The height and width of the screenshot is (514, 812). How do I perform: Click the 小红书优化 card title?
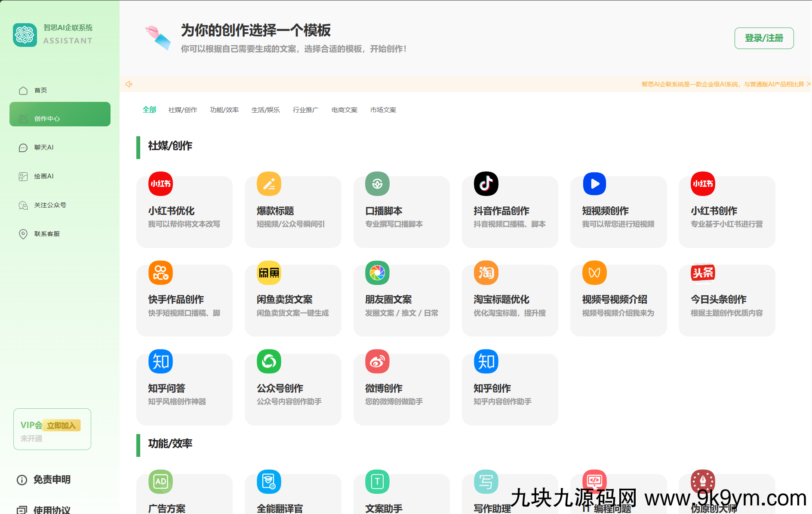pos(171,211)
